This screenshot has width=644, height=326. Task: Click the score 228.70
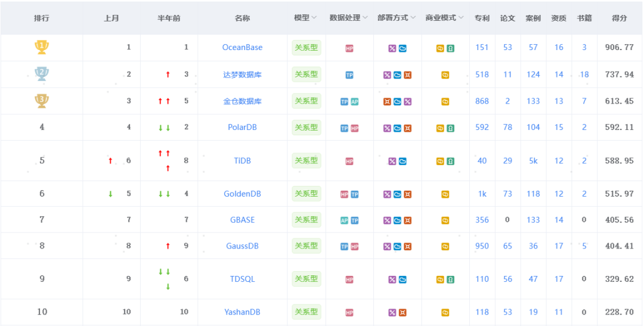(x=620, y=312)
